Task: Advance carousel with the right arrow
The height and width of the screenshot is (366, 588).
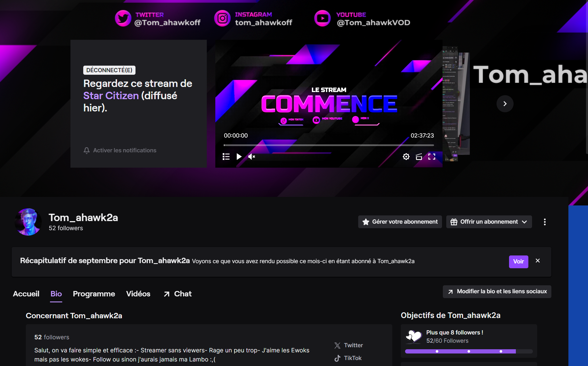Action: tap(505, 104)
